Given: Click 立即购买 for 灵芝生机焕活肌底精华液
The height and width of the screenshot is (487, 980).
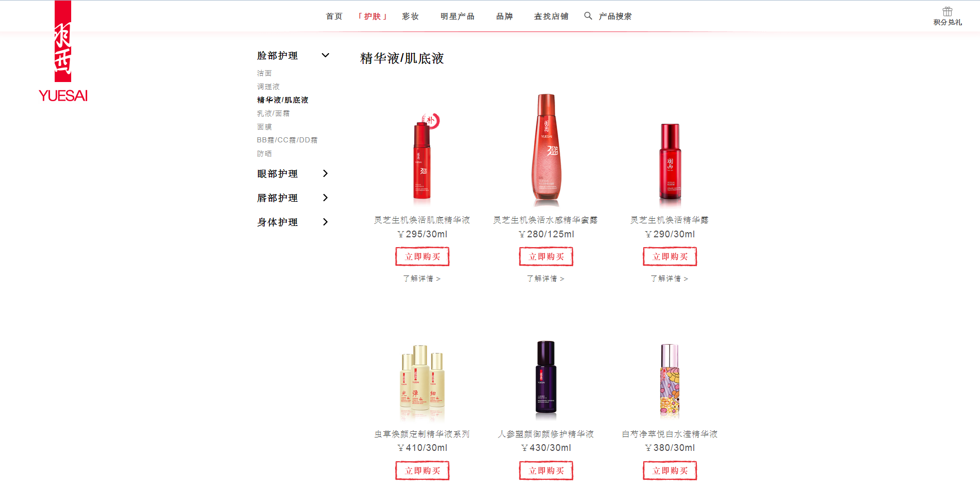Looking at the screenshot, I should [422, 256].
